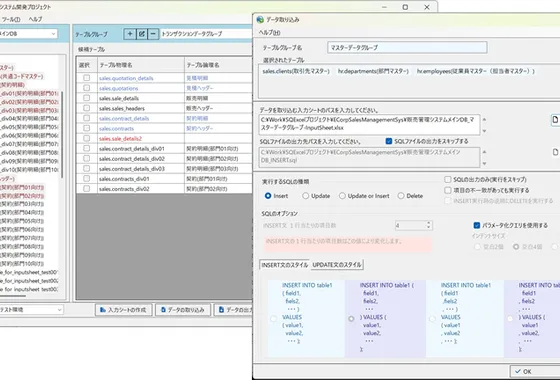Image resolution: width=560 pixels, height=380 pixels.
Task: Select the 契約(部門03向け) tree item
Action: click(22, 204)
